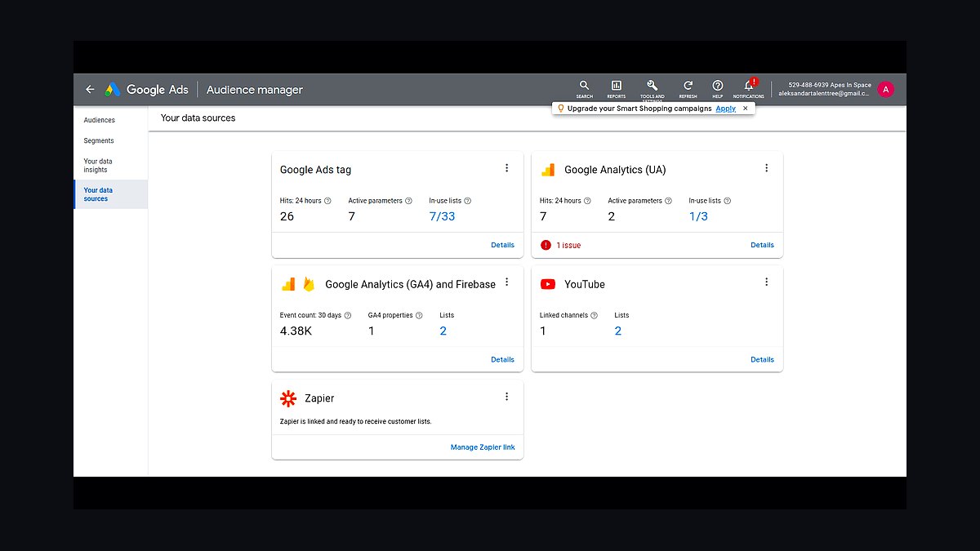Click the red issue warning icon
Screen dimensions: 980x551
[545, 245]
